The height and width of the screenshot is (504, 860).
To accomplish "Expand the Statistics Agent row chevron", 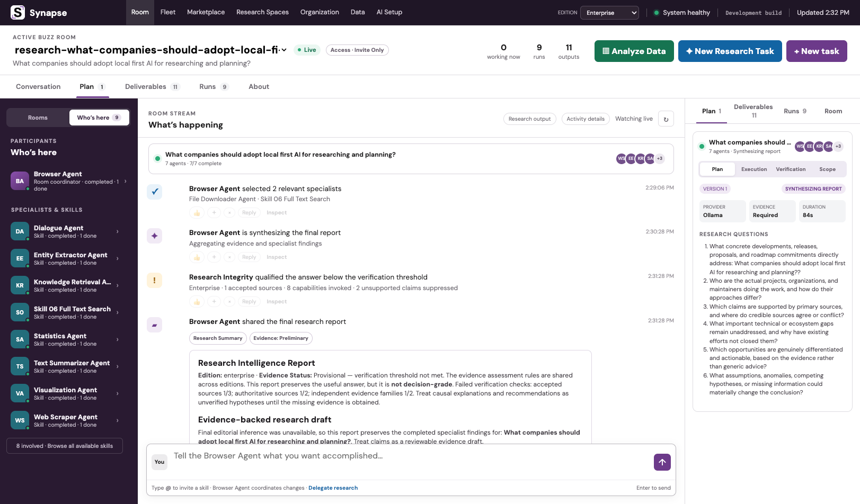I will 118,339.
